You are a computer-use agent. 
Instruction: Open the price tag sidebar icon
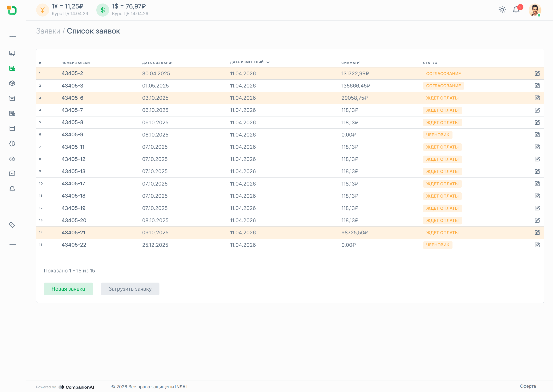pyautogui.click(x=12, y=225)
